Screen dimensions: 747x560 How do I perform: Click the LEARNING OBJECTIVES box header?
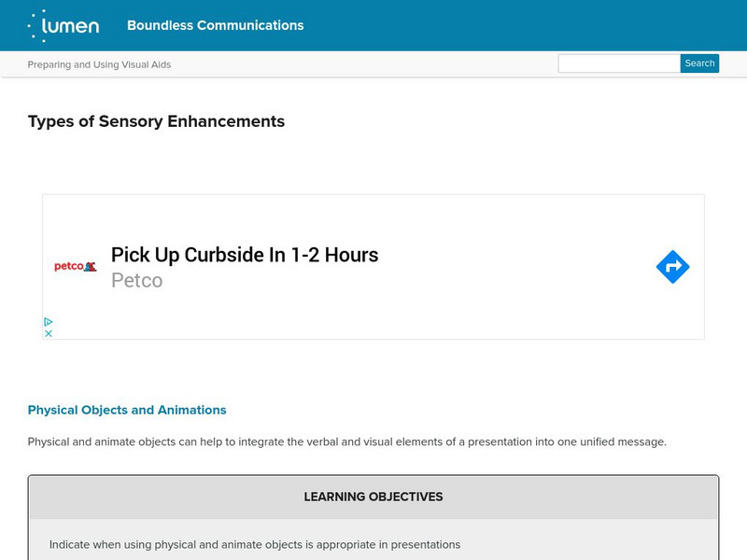(373, 497)
